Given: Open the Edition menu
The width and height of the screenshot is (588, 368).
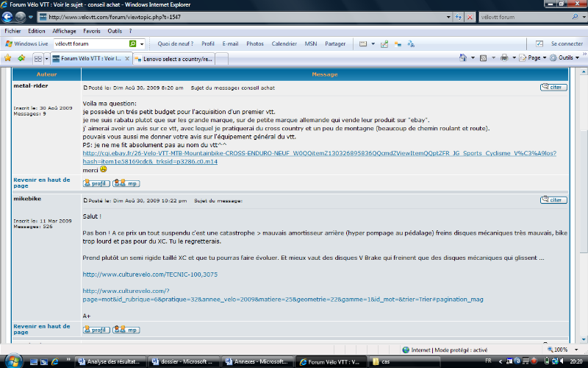Looking at the screenshot, I should tap(36, 31).
